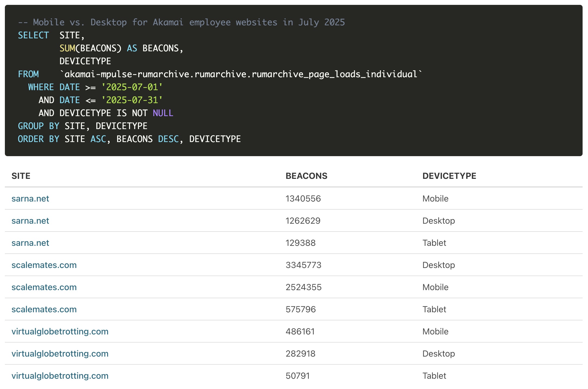Click the SITE column header
Viewport: 588px width, 389px height.
(x=21, y=176)
